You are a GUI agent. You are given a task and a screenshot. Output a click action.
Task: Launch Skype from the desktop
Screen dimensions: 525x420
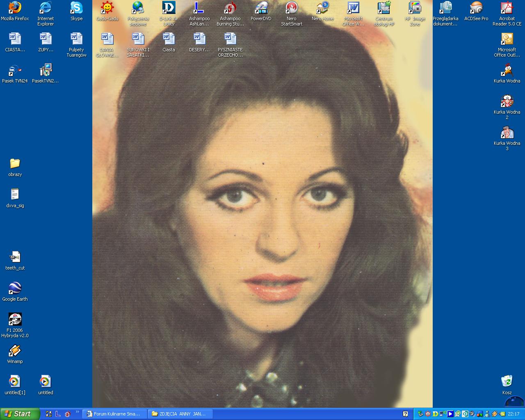pyautogui.click(x=76, y=8)
